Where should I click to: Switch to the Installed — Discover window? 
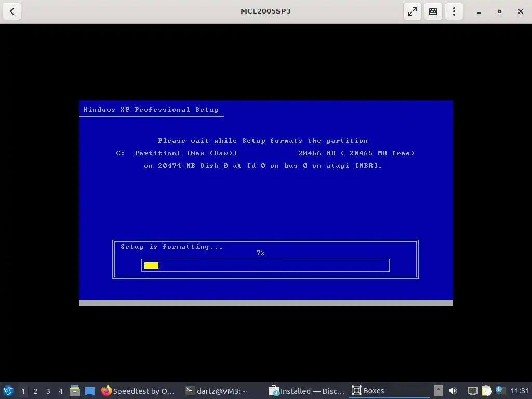(x=307, y=391)
